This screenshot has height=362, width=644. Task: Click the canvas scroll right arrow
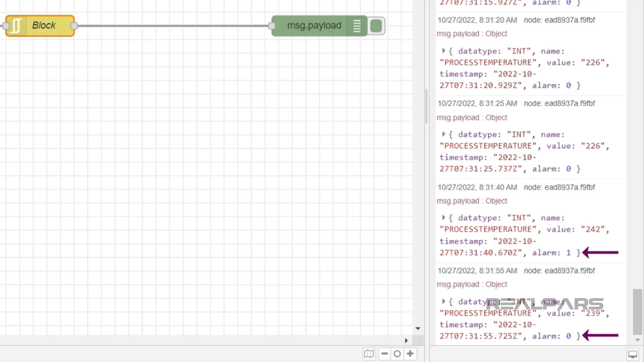(406, 341)
